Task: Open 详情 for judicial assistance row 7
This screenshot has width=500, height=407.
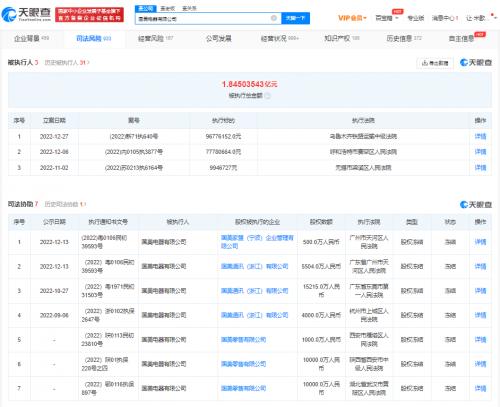Action: click(x=480, y=388)
